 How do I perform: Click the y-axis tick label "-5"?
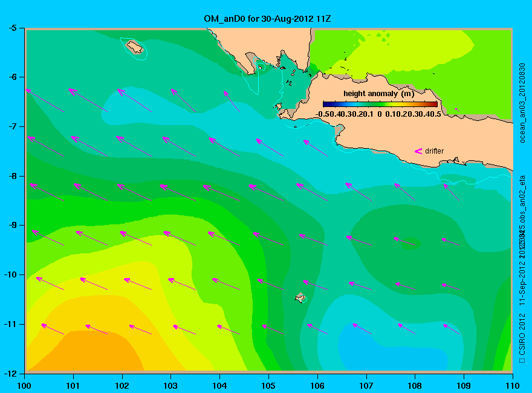[12, 28]
